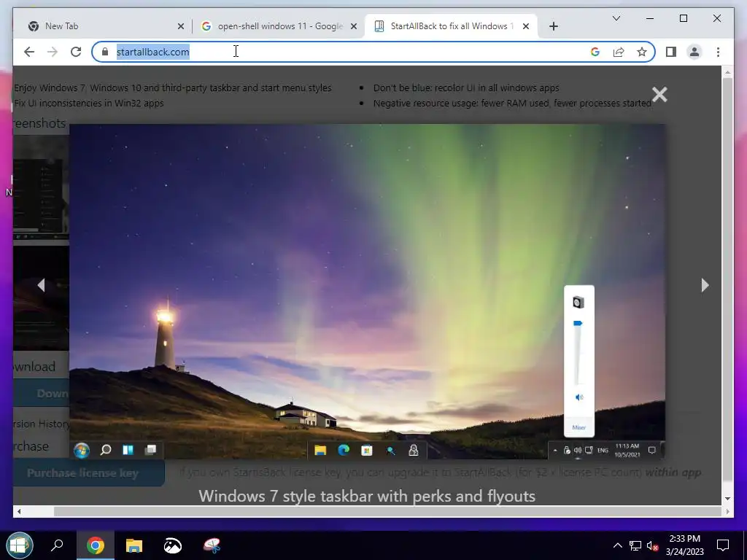The height and width of the screenshot is (560, 747).
Task: Go back to the previous page
Action: (x=29, y=52)
